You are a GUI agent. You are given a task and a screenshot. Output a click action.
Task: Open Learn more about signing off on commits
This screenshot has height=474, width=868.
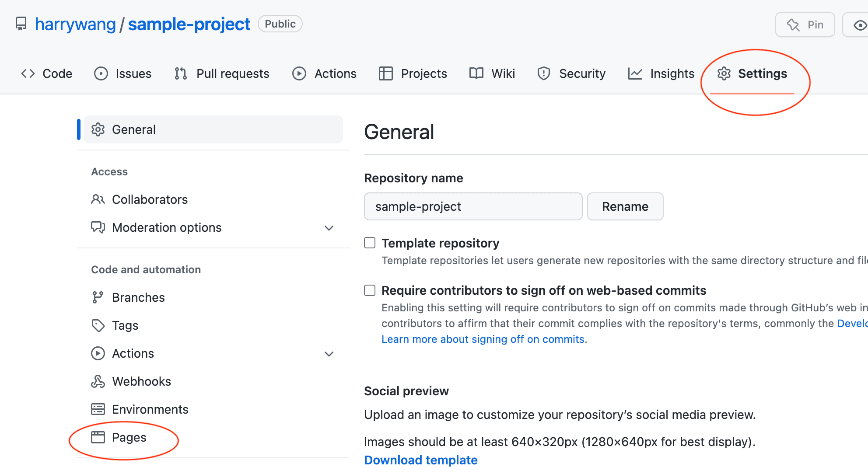click(483, 339)
